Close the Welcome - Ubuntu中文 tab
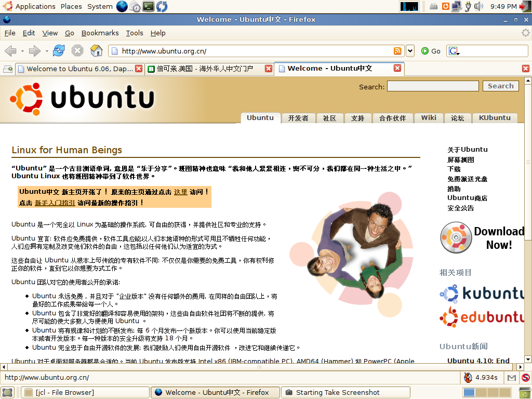532x399 pixels. [x=397, y=68]
